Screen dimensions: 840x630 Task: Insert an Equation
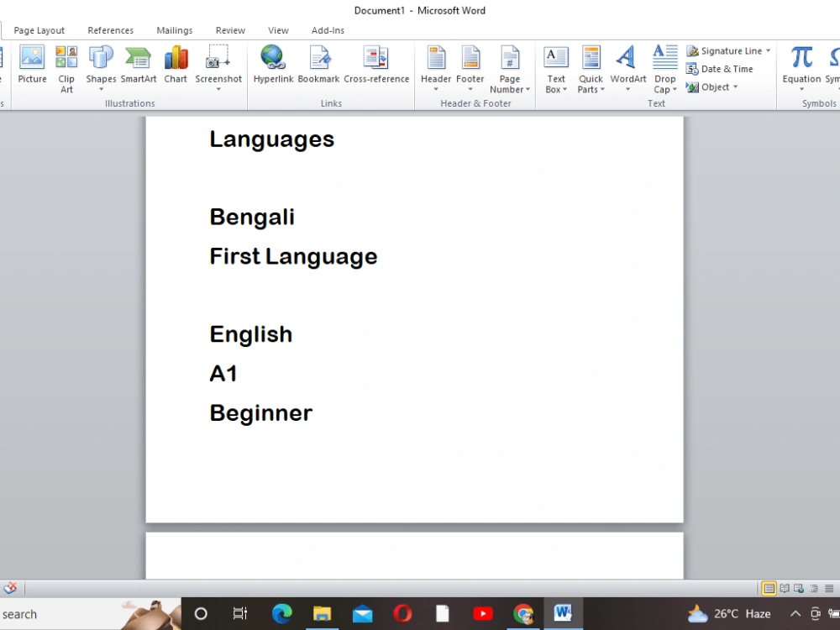[x=801, y=67]
